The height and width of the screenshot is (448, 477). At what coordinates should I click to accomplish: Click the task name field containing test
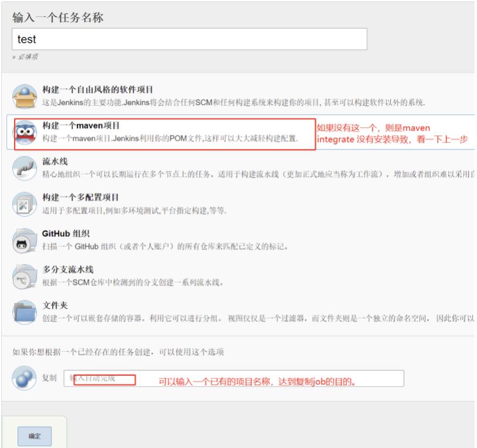pyautogui.click(x=189, y=39)
